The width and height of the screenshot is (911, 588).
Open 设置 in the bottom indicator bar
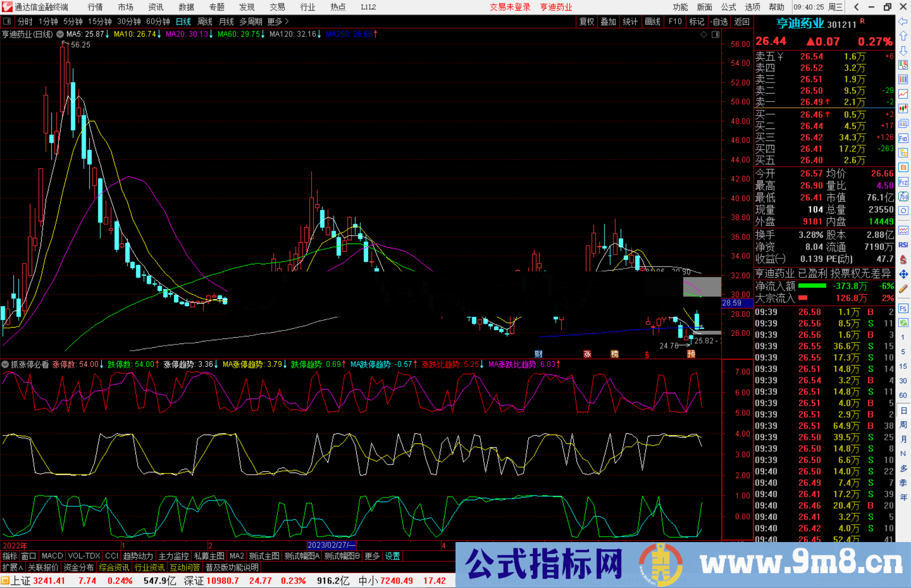tap(392, 556)
